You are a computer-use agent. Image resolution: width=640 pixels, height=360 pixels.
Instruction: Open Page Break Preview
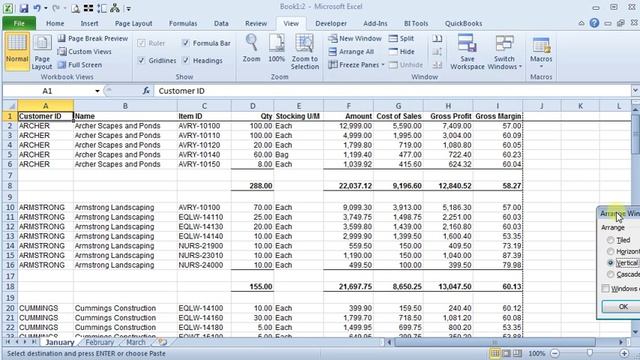(x=93, y=38)
